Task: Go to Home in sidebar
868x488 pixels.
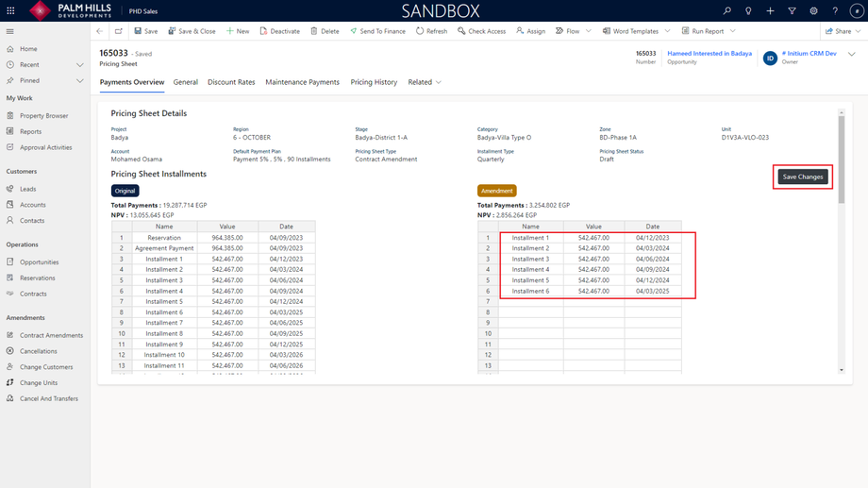Action: click(28, 49)
